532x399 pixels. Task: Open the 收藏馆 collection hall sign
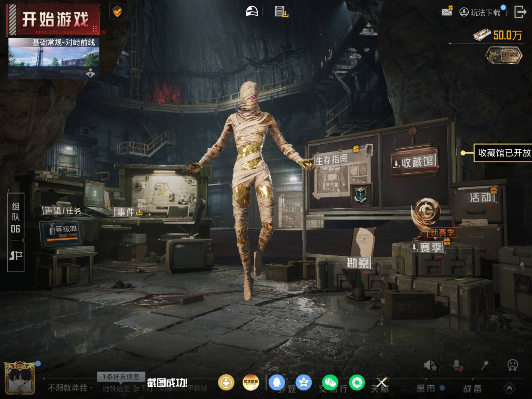(x=414, y=162)
